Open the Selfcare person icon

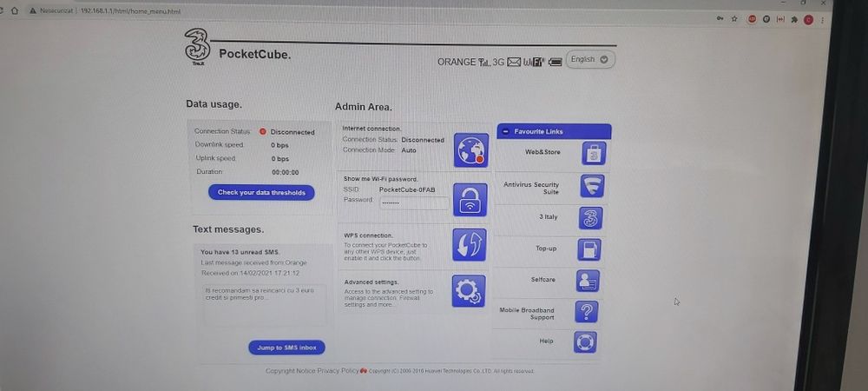pyautogui.click(x=588, y=281)
